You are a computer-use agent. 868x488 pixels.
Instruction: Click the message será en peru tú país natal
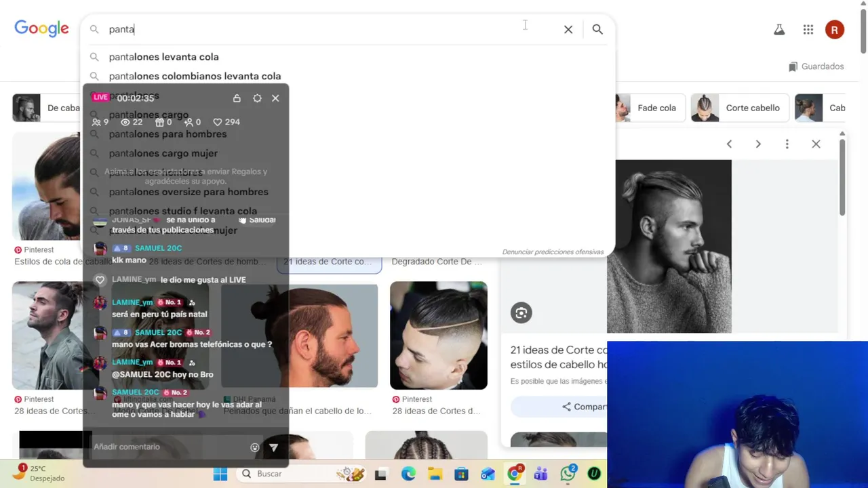[x=159, y=314]
